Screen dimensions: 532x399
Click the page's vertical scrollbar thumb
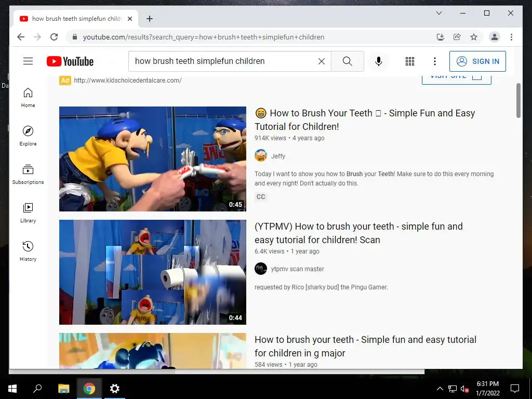point(518,100)
